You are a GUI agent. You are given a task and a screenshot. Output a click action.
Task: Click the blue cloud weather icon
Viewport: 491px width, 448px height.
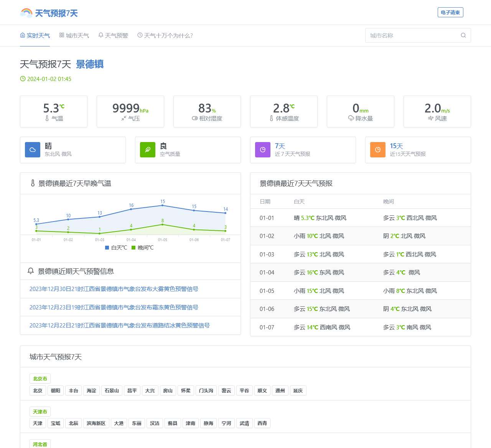tap(33, 150)
